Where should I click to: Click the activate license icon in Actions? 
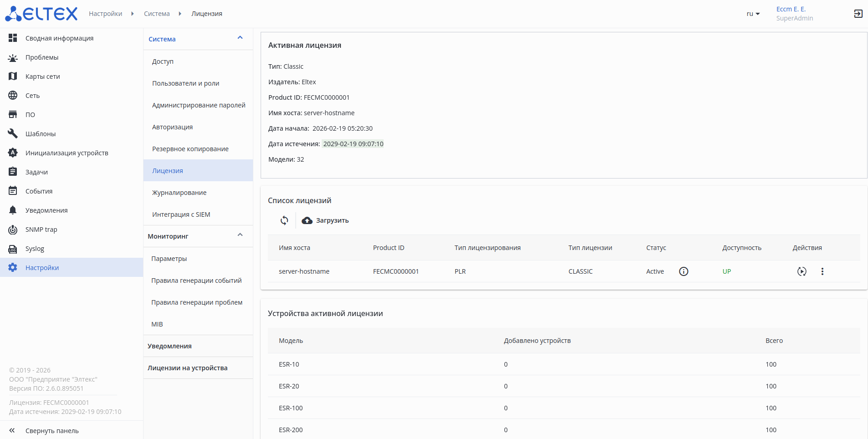pyautogui.click(x=801, y=271)
